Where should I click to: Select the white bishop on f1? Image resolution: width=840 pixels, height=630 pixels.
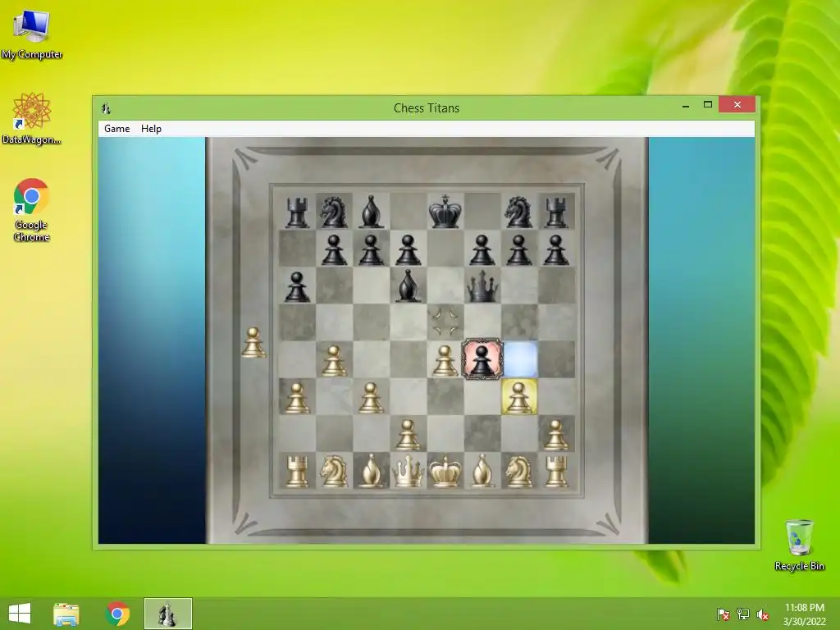482,471
